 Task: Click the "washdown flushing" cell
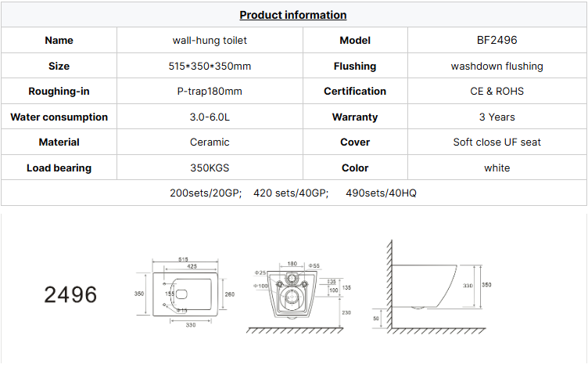(x=497, y=67)
